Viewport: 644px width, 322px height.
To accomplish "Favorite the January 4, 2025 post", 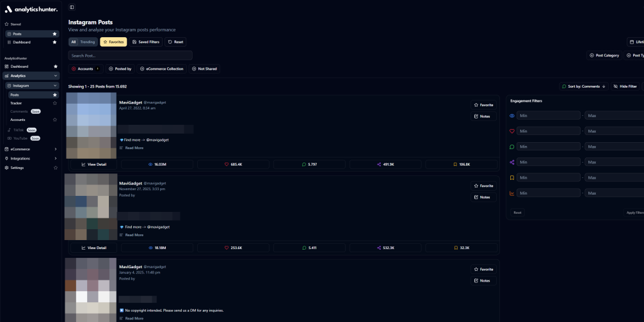I will tap(483, 270).
